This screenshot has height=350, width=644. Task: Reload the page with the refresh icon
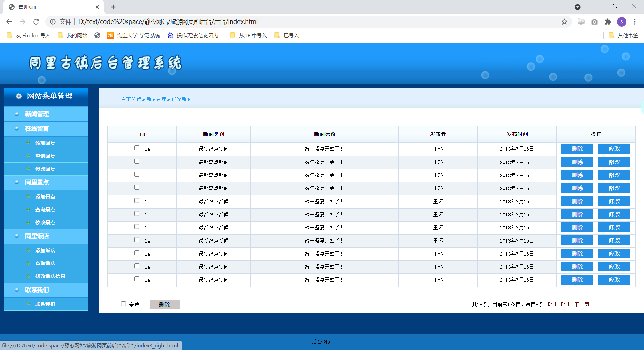click(x=36, y=22)
